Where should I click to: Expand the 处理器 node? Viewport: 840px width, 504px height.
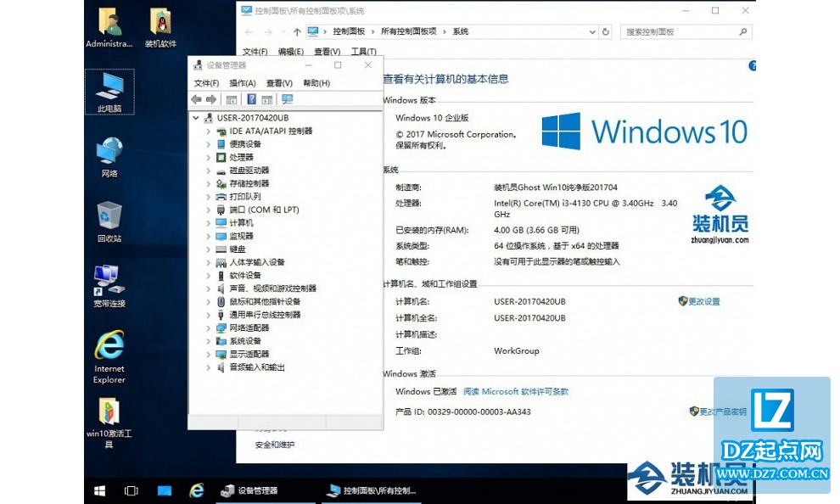[209, 158]
